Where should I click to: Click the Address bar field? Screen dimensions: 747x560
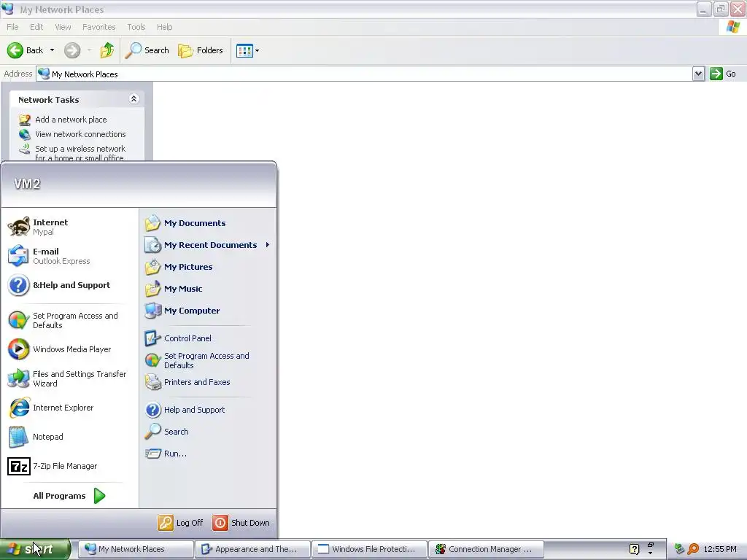tap(365, 74)
